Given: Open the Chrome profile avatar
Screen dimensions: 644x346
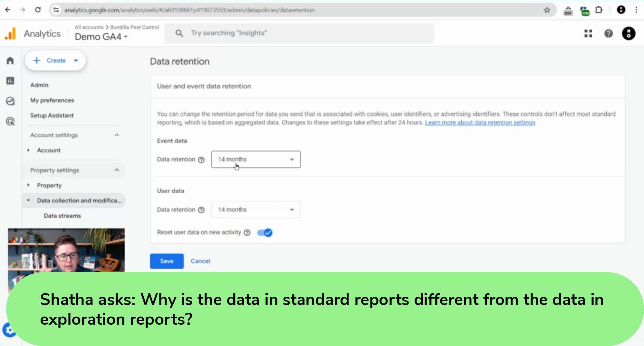Looking at the screenshot, I should (621, 10).
